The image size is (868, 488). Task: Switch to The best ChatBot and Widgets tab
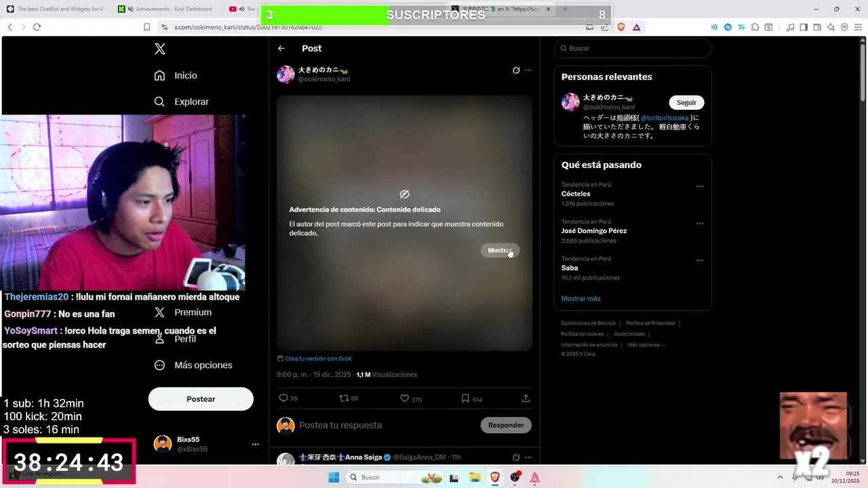[x=56, y=9]
